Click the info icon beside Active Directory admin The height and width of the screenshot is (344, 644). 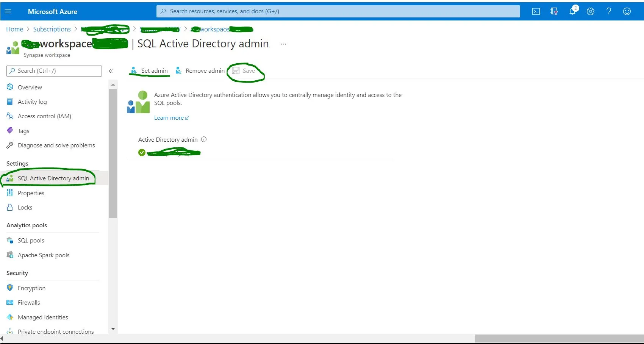coord(204,139)
